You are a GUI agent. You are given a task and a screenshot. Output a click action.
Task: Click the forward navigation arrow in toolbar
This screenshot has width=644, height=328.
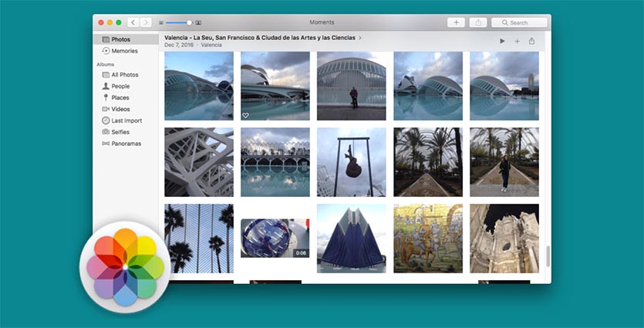coord(146,23)
